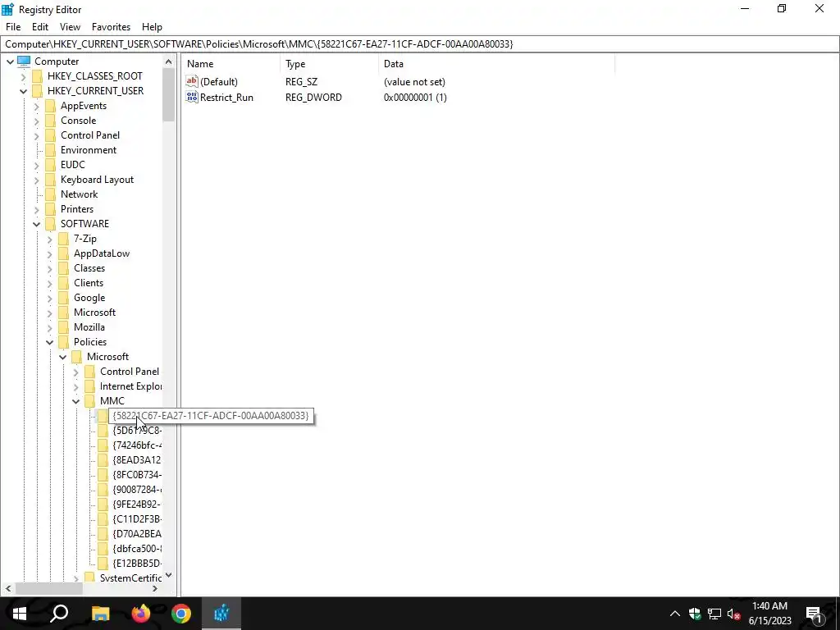Select the Network key folder icon
This screenshot has width=840, height=630.
pos(50,194)
